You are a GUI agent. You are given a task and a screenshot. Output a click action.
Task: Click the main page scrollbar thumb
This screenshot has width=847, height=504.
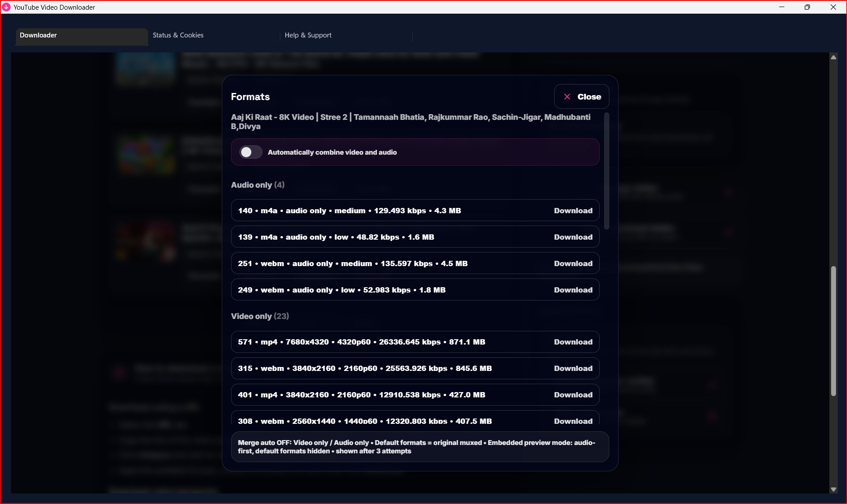[x=833, y=331]
